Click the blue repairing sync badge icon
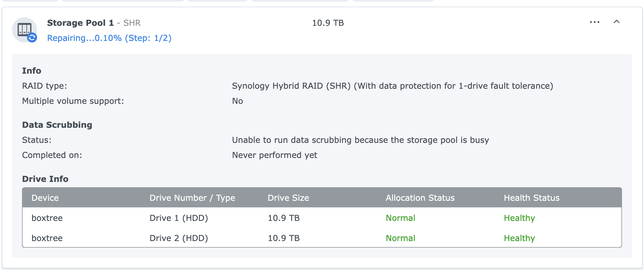 (32, 38)
